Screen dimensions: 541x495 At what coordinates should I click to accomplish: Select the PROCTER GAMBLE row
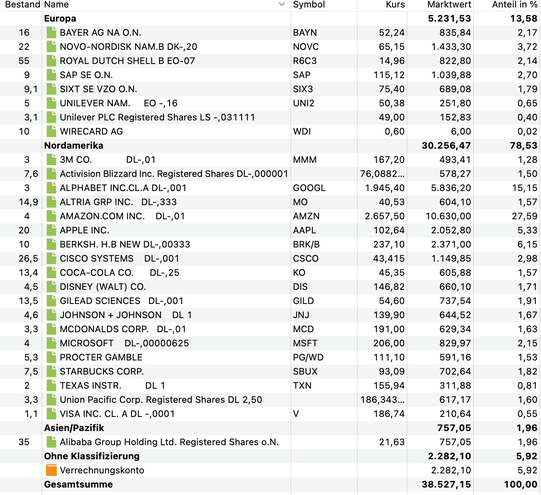(270, 358)
